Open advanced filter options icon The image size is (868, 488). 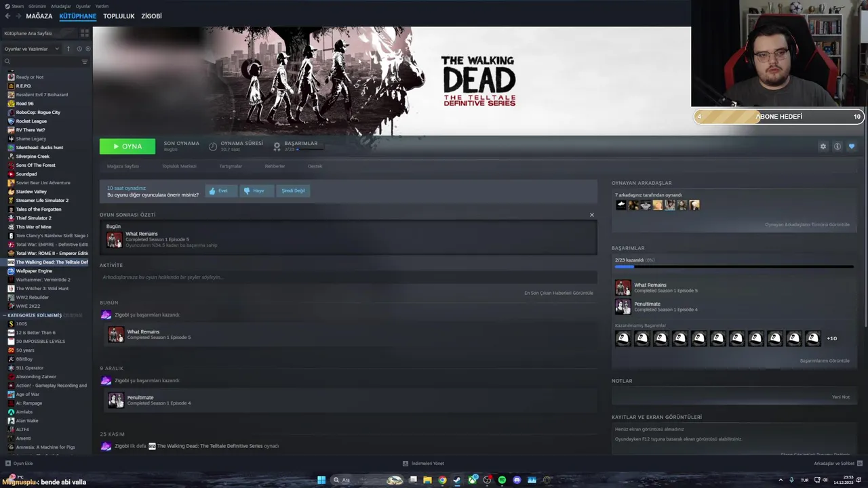pyautogui.click(x=85, y=62)
